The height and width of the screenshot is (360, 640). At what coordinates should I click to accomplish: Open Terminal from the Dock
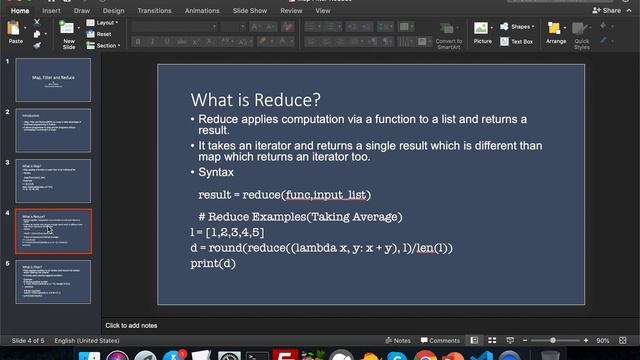pos(257,356)
